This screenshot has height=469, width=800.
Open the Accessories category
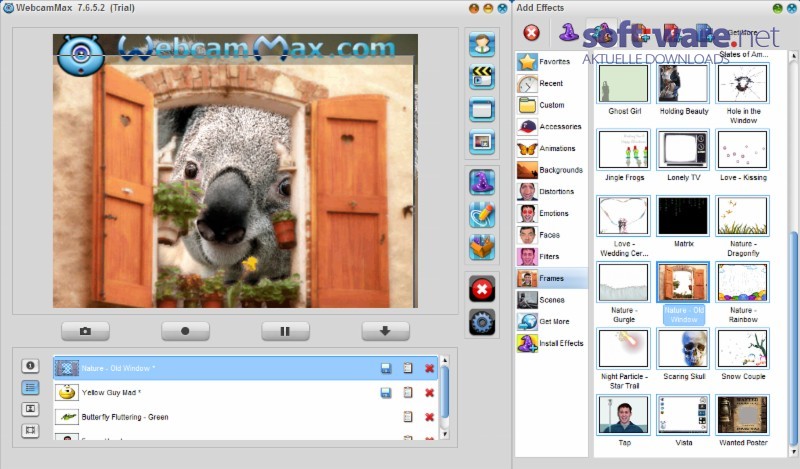pos(552,127)
